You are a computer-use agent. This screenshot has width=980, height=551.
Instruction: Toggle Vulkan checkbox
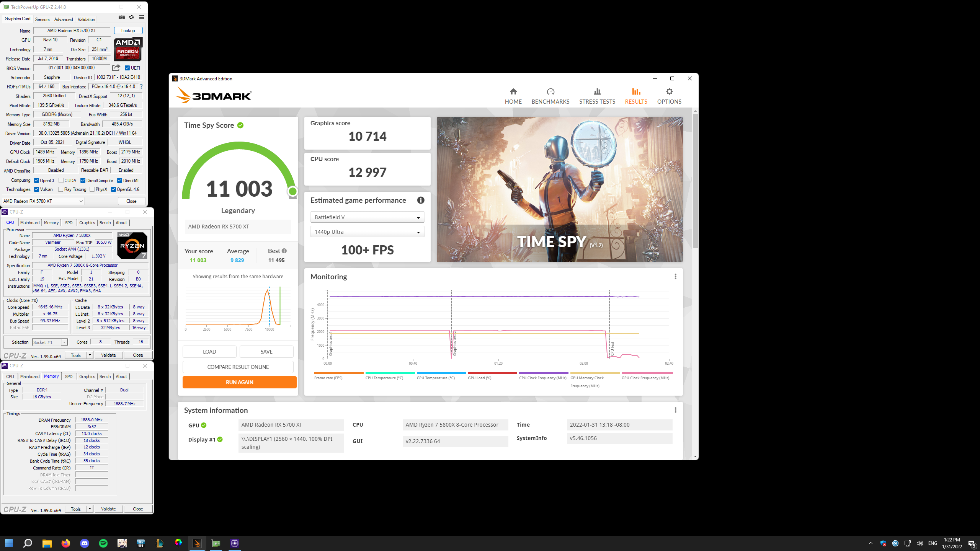click(36, 189)
